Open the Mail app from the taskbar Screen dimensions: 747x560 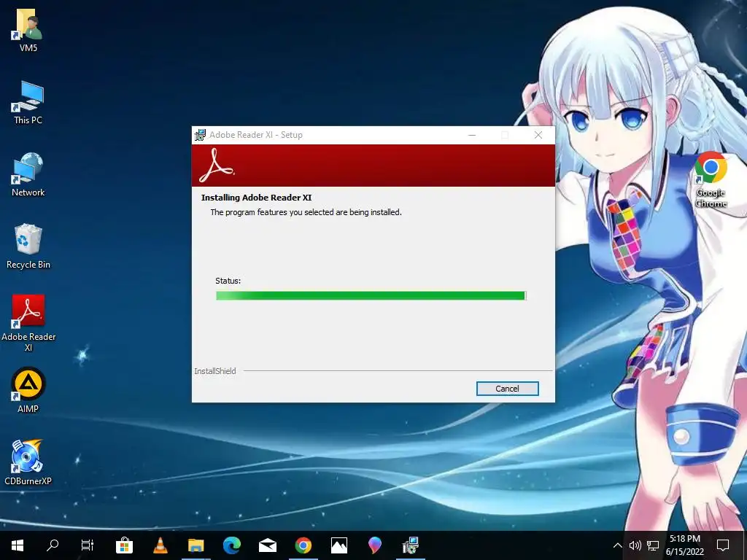click(x=268, y=545)
